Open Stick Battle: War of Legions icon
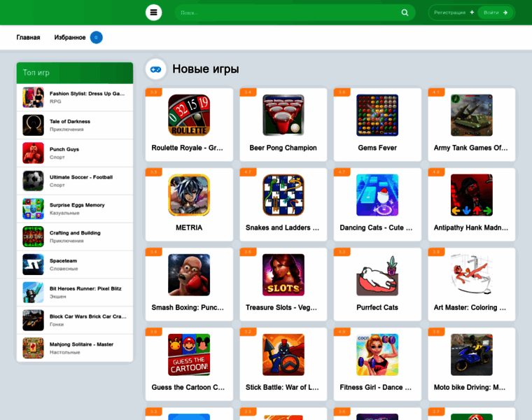 [283, 354]
